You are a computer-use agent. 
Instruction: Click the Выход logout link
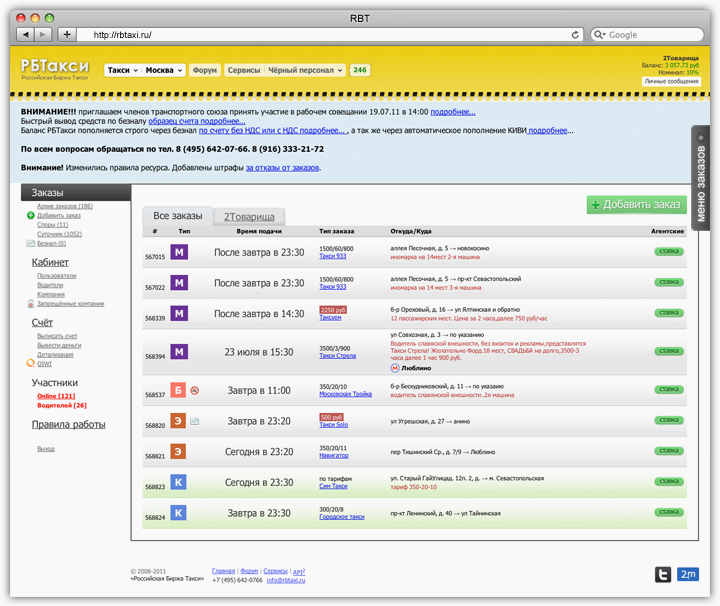[x=45, y=449]
